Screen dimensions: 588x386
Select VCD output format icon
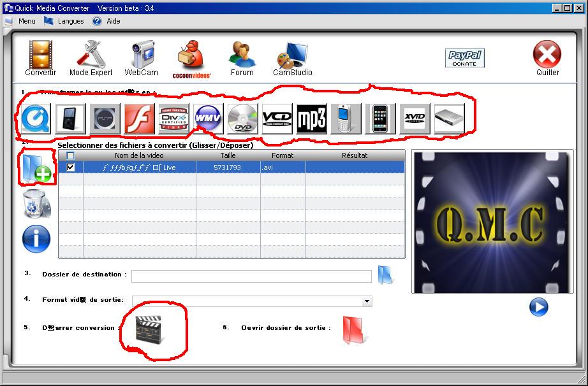tap(277, 118)
